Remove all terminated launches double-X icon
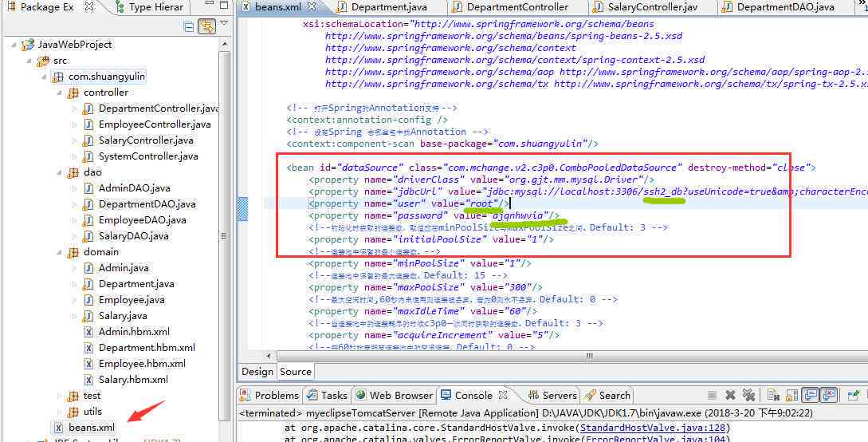This screenshot has height=442, width=868. pyautogui.click(x=748, y=395)
